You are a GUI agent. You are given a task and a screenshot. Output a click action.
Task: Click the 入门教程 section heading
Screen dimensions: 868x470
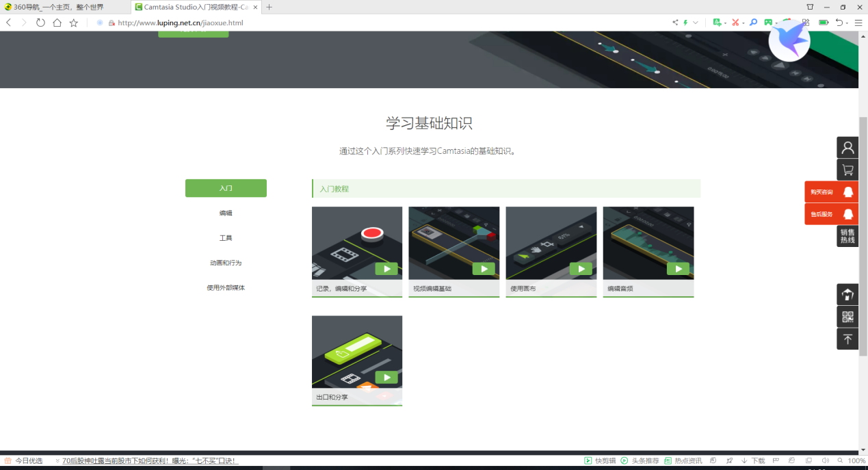pyautogui.click(x=334, y=189)
